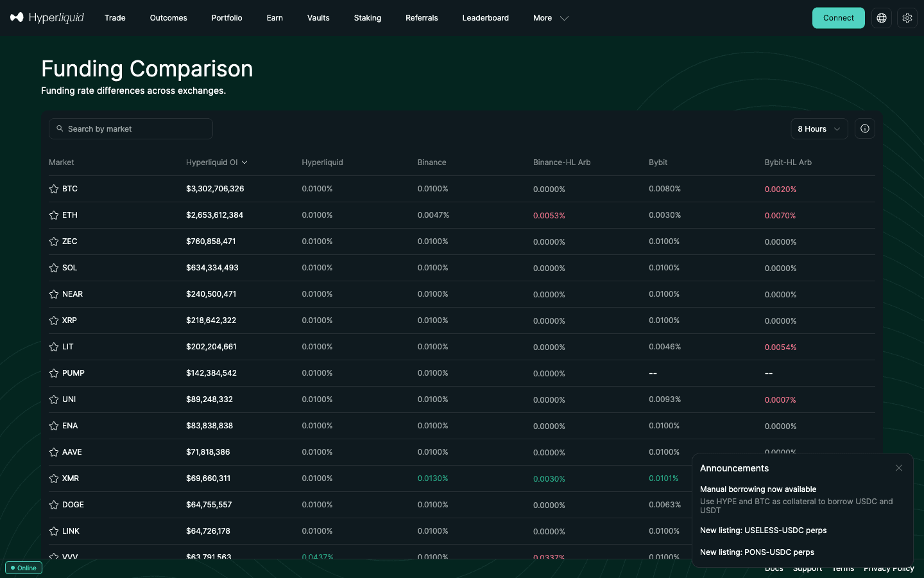Click the Online status indicator
This screenshot has width=924, height=578.
tap(24, 568)
